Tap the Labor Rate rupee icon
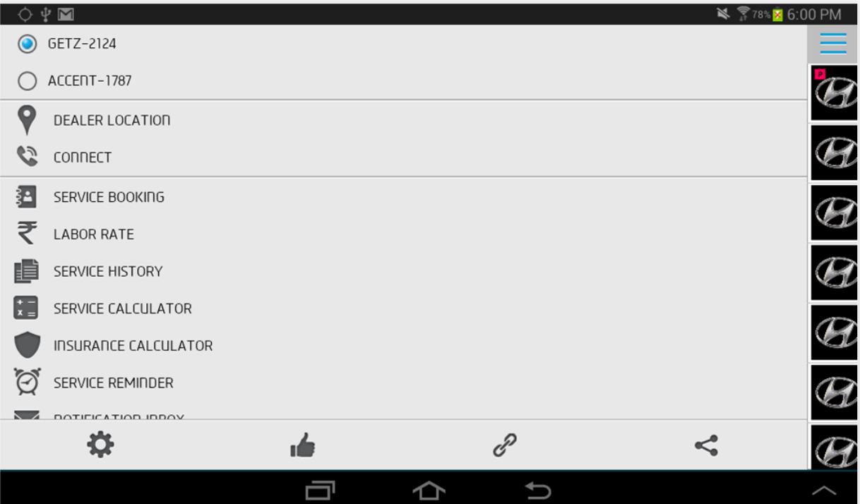Viewport: 860px width, 504px height. [27, 234]
